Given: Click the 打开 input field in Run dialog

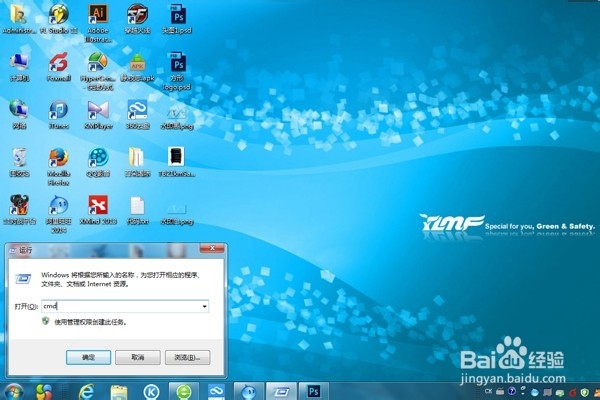Looking at the screenshot, I should pos(125,306).
